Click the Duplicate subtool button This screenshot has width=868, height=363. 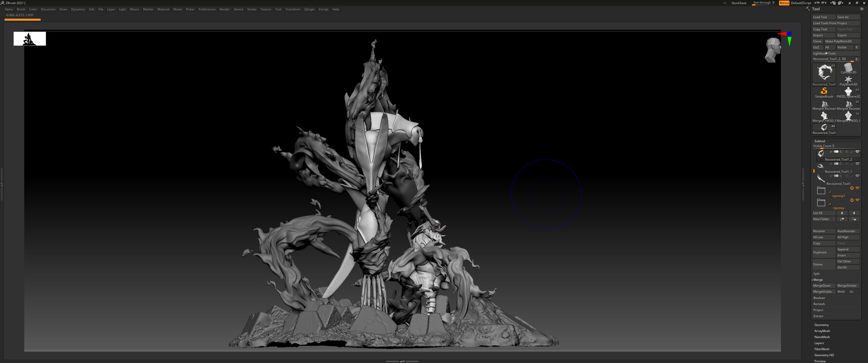click(824, 252)
